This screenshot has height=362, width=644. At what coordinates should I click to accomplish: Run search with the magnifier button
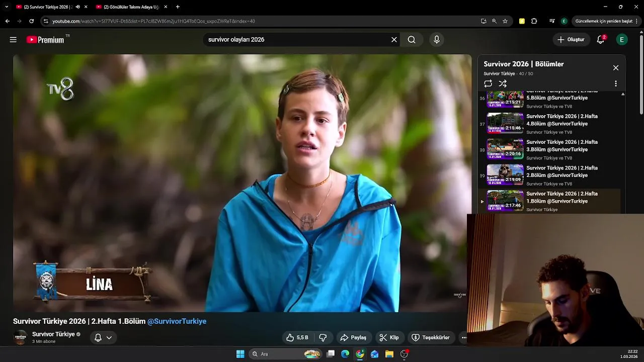click(412, 40)
